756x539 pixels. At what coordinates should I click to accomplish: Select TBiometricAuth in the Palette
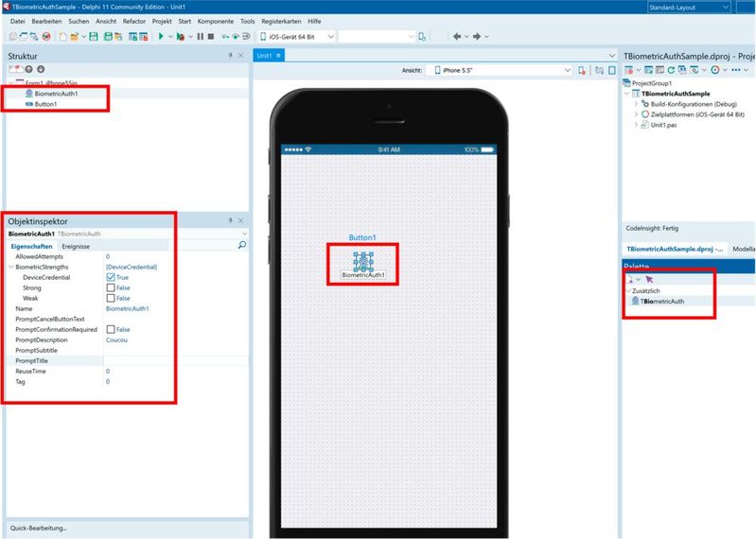point(662,301)
